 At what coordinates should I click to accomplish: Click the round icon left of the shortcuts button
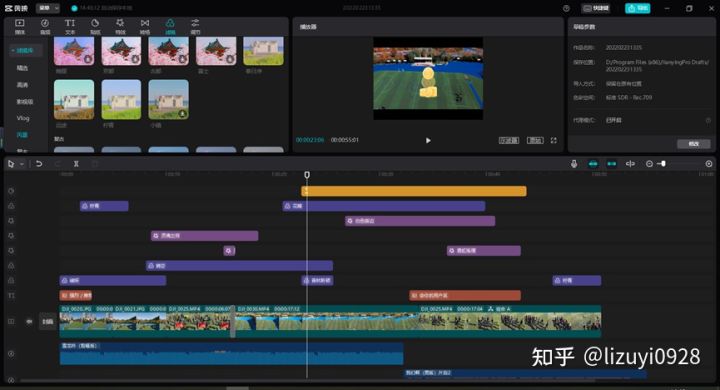pyautogui.click(x=566, y=8)
